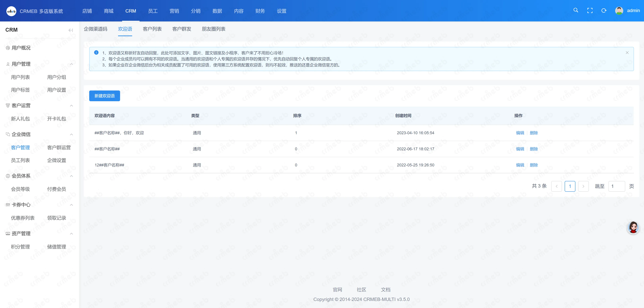Image resolution: width=644 pixels, height=308 pixels.
Task: Open the 店铺 top menu
Action: click(87, 11)
